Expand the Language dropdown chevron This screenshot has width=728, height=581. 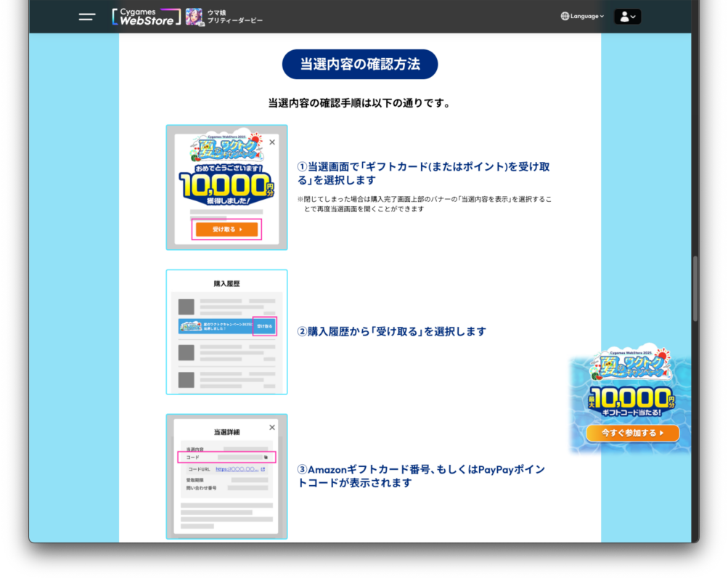602,16
